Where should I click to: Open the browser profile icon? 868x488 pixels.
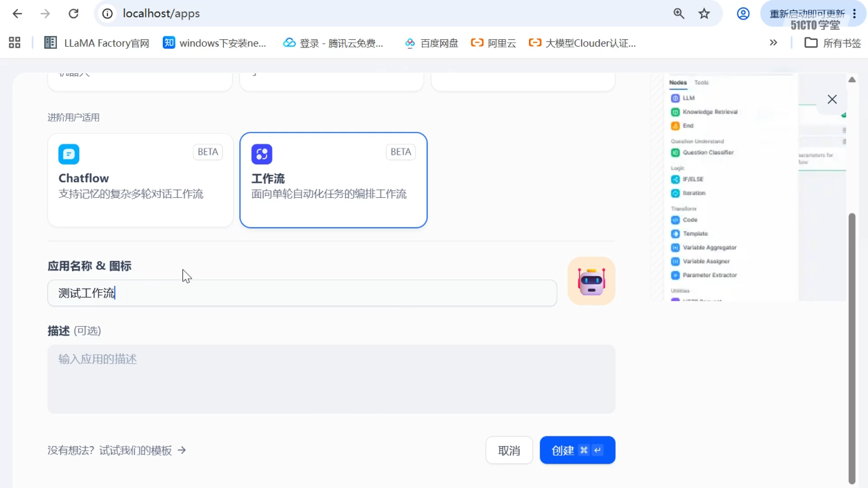743,14
